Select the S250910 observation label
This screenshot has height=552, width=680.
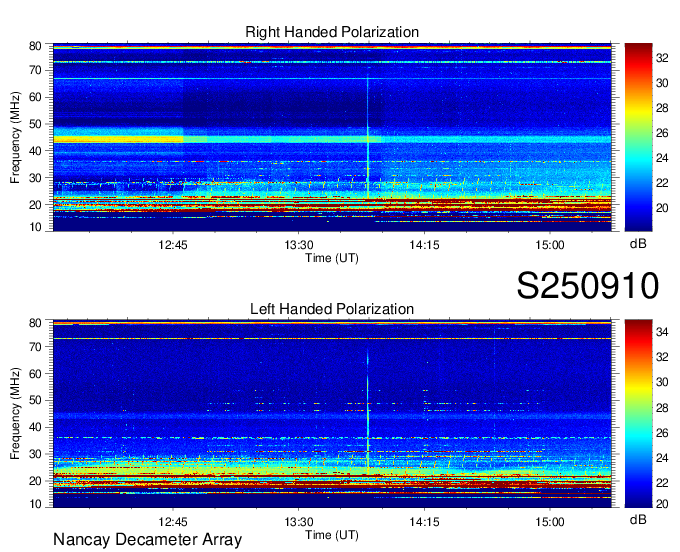point(587,286)
